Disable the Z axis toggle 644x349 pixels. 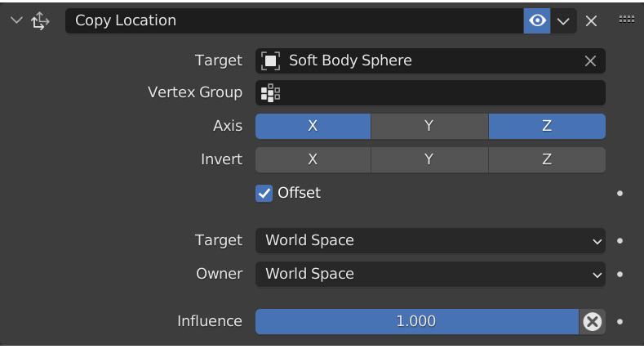547,126
